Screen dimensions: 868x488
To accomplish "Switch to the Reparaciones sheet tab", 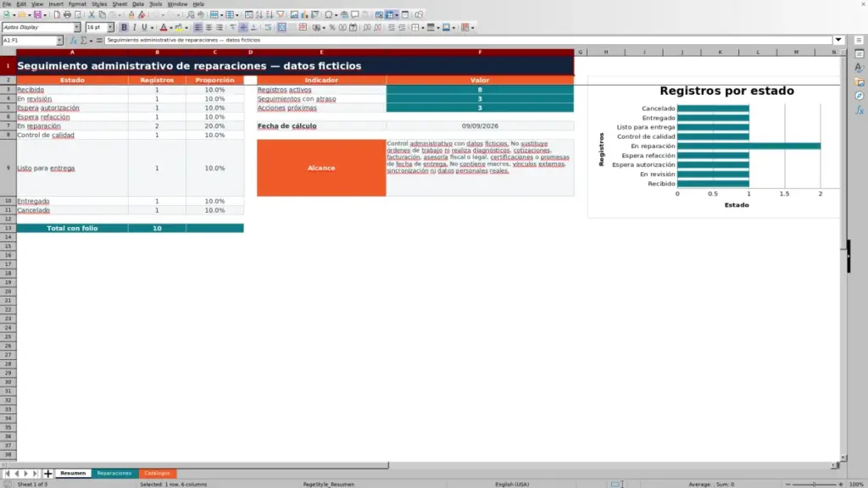I will pos(114,474).
